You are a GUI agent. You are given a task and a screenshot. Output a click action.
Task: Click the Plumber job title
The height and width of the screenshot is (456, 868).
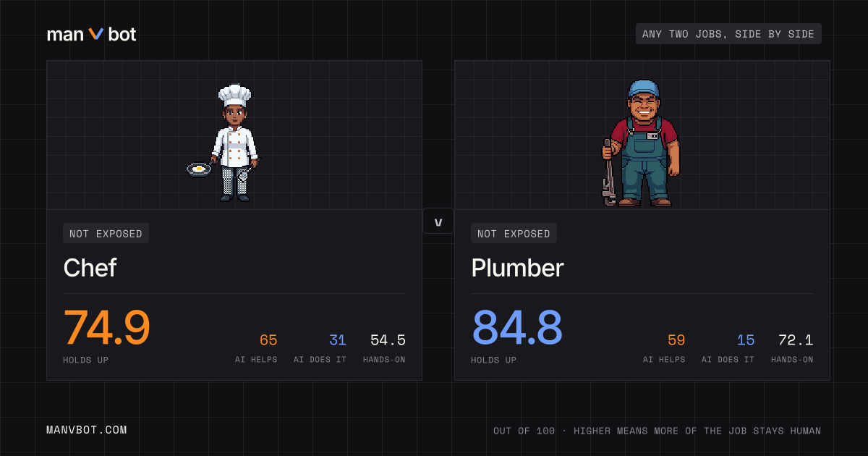[x=517, y=268]
